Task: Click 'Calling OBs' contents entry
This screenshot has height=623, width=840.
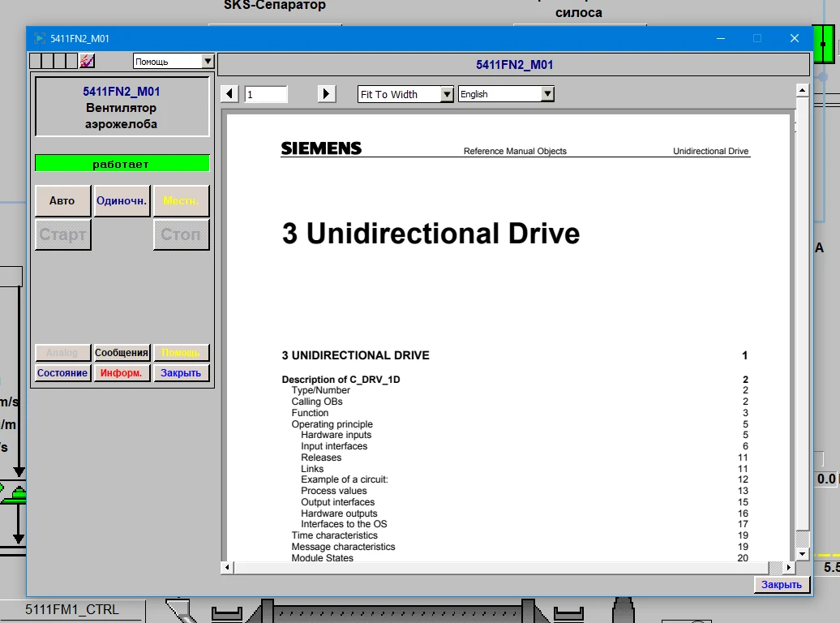Action: point(316,402)
